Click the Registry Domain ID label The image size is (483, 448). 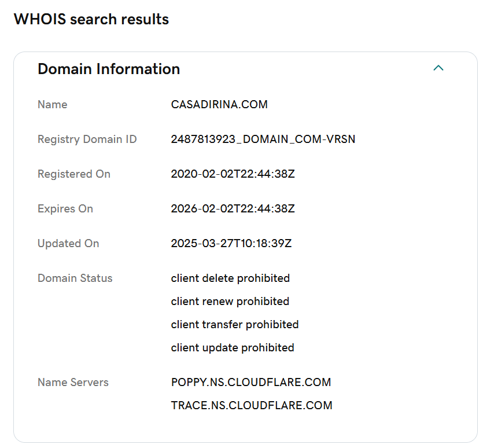[x=87, y=139]
